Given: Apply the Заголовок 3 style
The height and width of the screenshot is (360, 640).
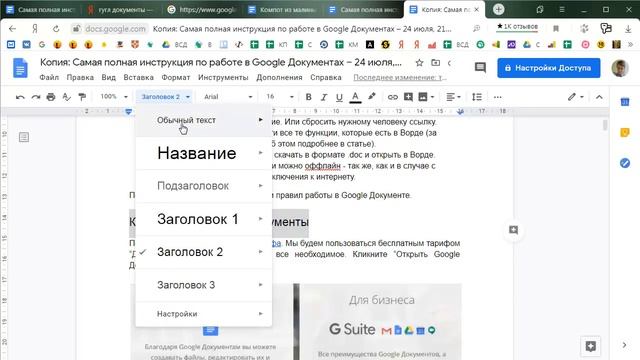Looking at the screenshot, I should [204, 285].
